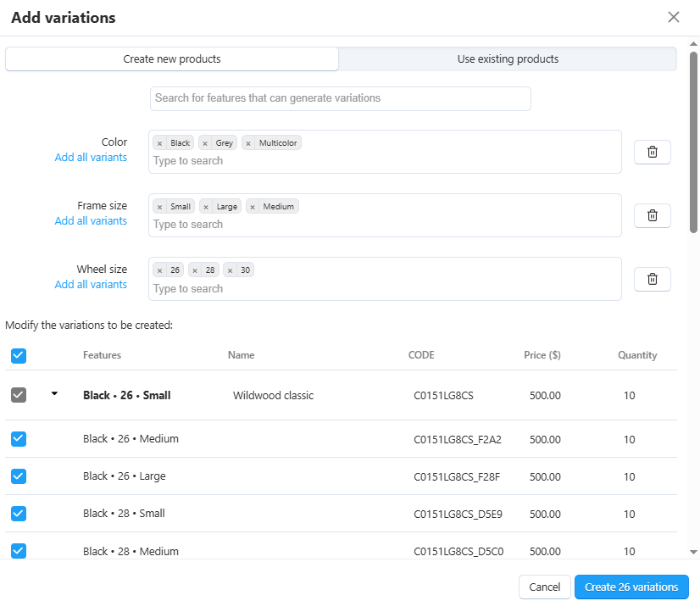Add all variants for Frame size
700x612 pixels.
point(91,221)
